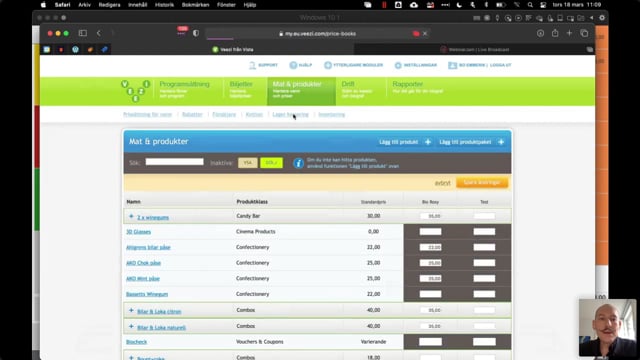The image size is (640, 360).
Task: Open the Drift main tab
Action: pos(357,89)
